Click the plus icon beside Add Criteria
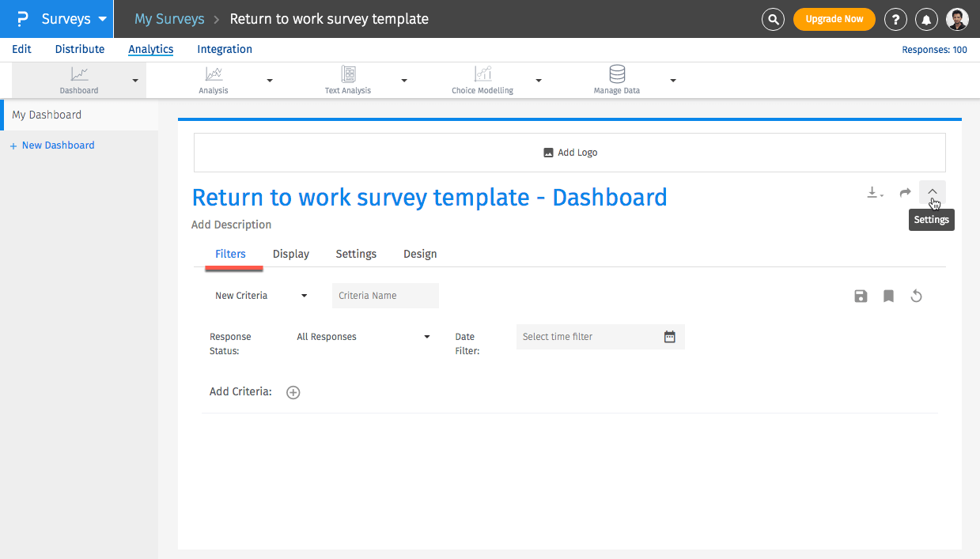This screenshot has width=980, height=559. tap(293, 392)
